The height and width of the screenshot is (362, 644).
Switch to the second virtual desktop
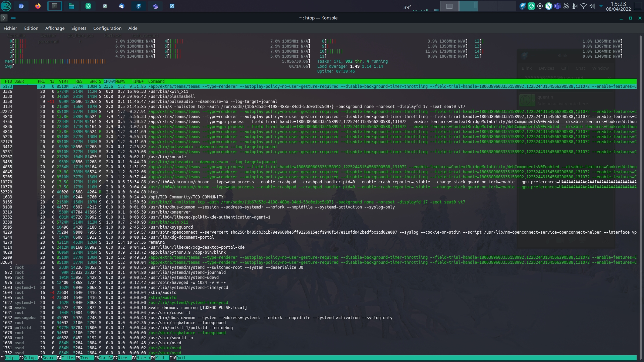pos(468,6)
